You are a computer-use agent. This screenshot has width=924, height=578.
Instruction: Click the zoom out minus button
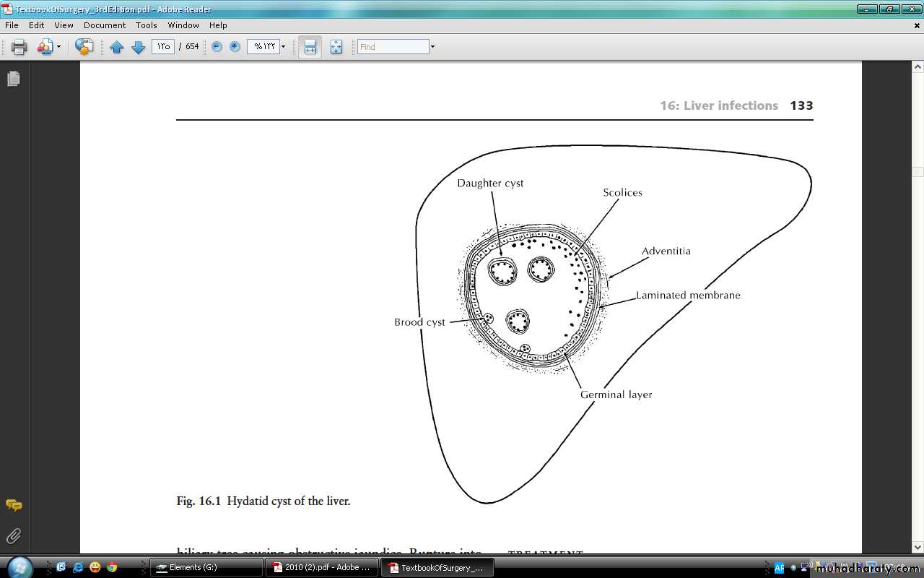pos(217,47)
